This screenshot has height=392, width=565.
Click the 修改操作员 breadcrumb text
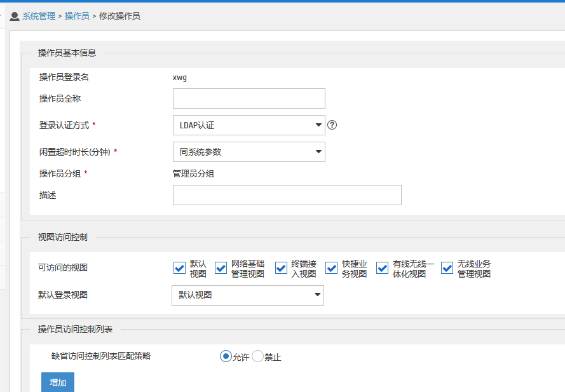(x=119, y=17)
